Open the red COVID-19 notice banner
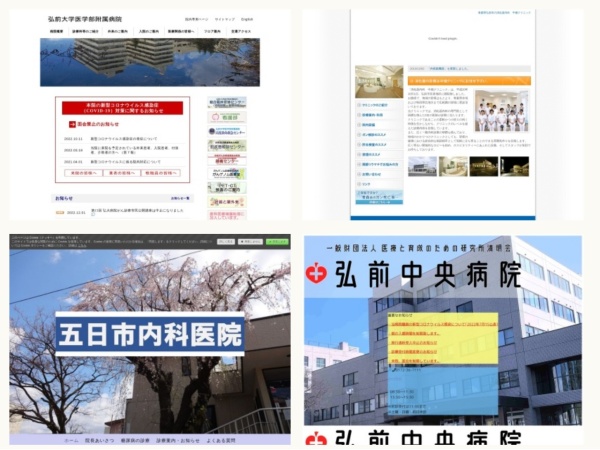This screenshot has height=450, width=600. (122, 108)
